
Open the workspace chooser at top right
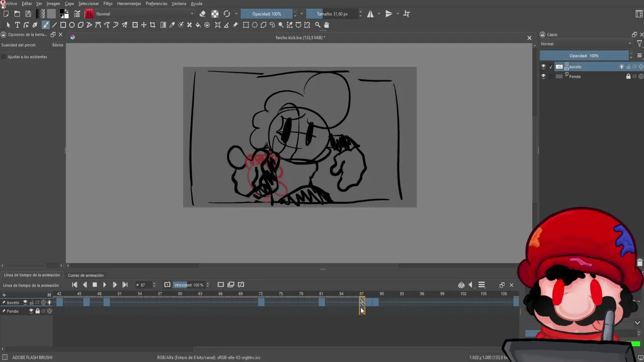pos(639,14)
